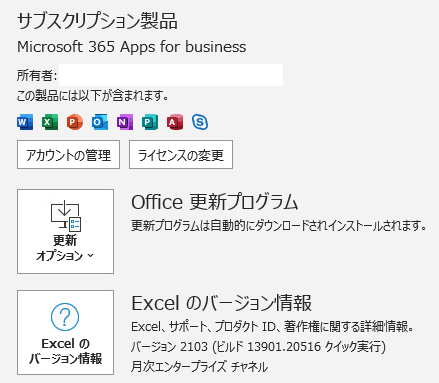Click the PowerPoint app icon
Viewport: 439px width, 383px height.
point(75,122)
